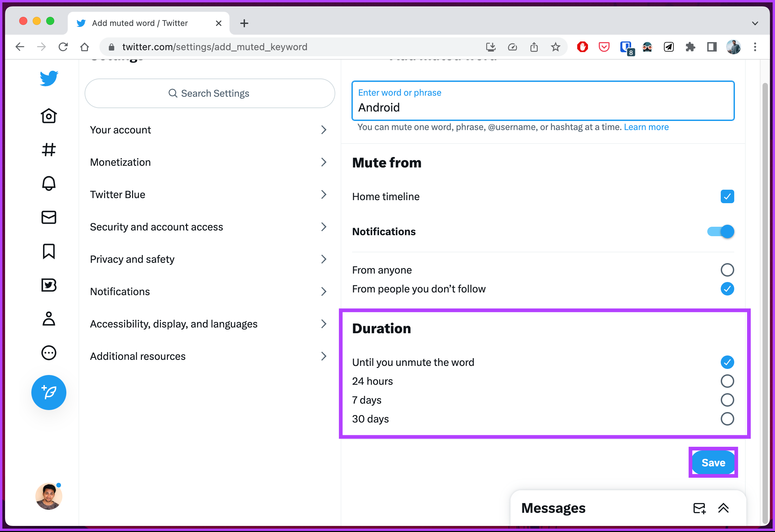Open the paper plane extension icon
775x532 pixels.
[669, 47]
